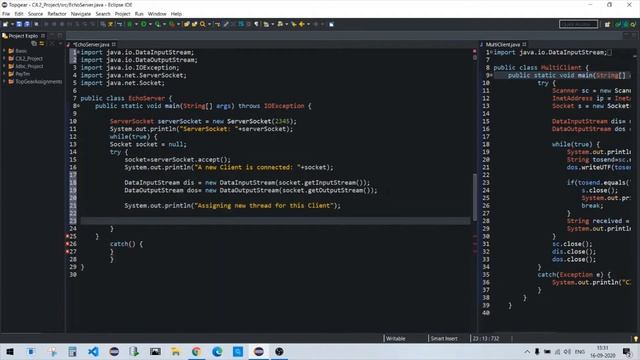Click the EchoServer editor vertical scrollbar
This screenshot has height=360, width=640.
click(475, 197)
